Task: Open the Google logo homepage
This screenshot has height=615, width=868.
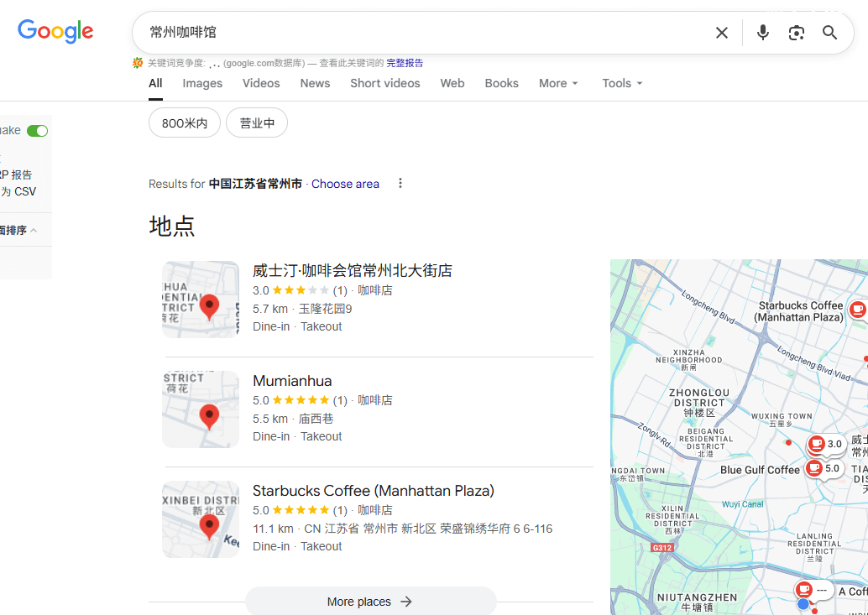Action: click(x=55, y=32)
